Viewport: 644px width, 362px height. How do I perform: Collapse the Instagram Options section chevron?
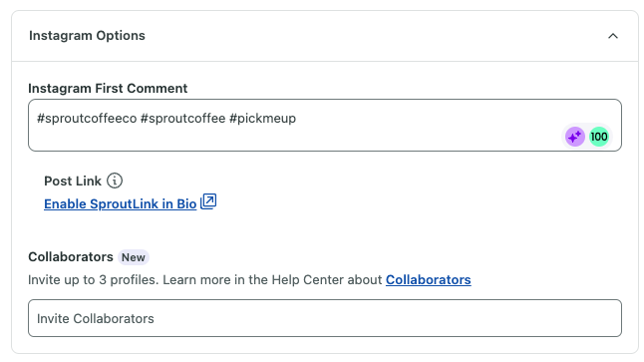pyautogui.click(x=612, y=36)
